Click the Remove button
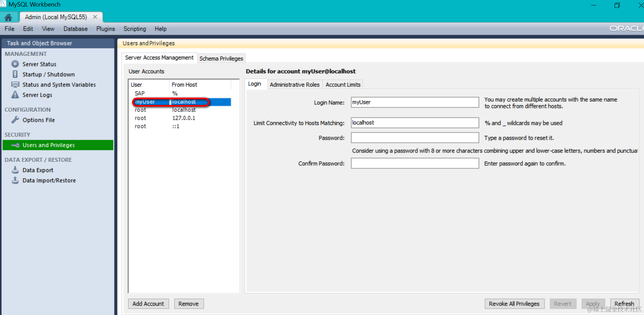Image resolution: width=644 pixels, height=315 pixels. point(189,304)
